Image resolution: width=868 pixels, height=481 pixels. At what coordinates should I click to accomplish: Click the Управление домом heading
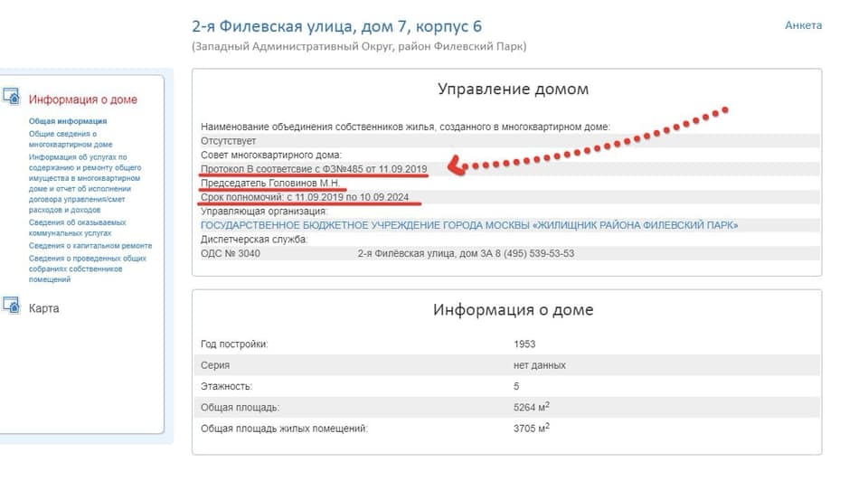pyautogui.click(x=514, y=90)
